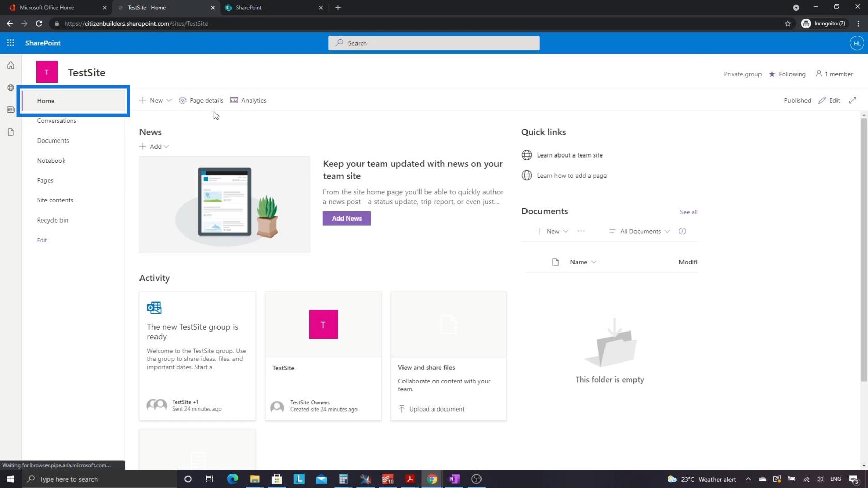Open the SharePoint app launcher waffle

[10, 43]
